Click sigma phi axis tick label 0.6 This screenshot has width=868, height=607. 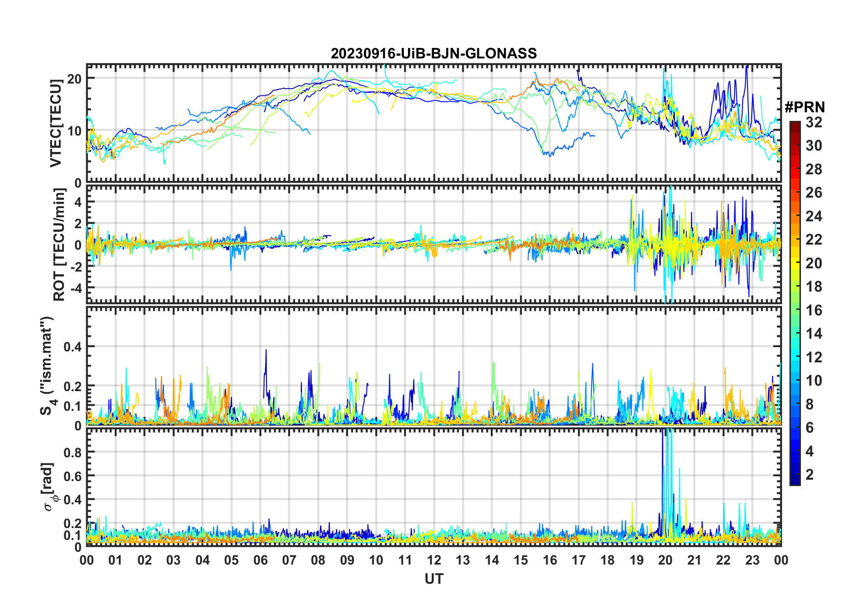(73, 476)
